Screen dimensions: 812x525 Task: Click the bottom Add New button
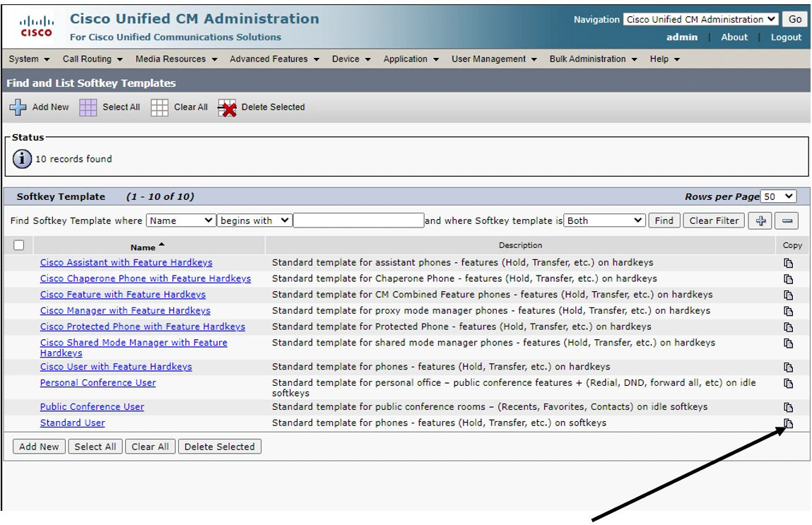click(39, 447)
